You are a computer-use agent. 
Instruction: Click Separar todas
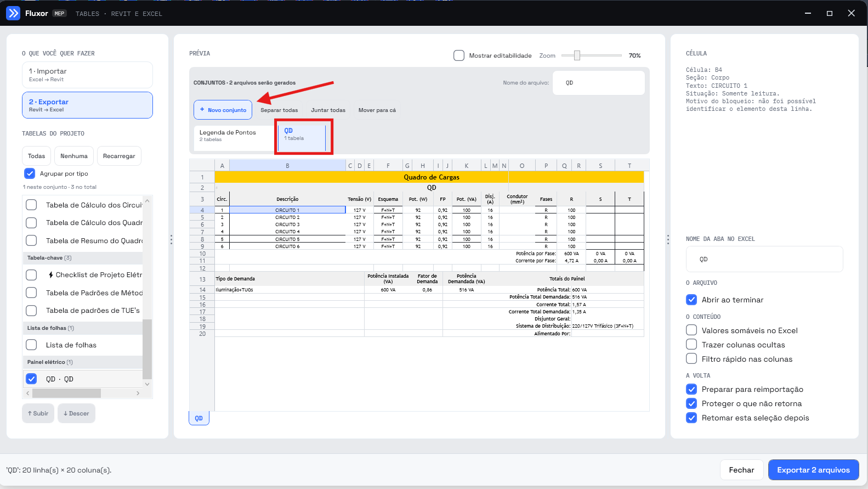click(279, 110)
